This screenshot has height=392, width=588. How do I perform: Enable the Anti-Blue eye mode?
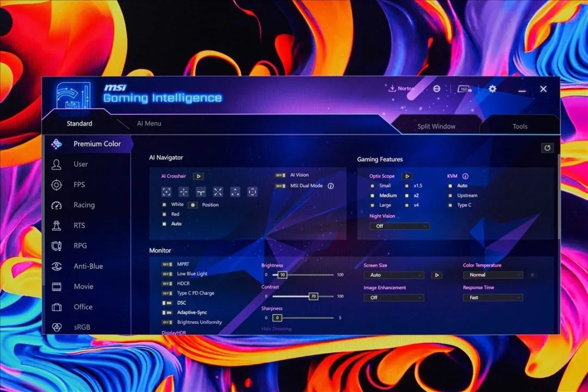coord(89,266)
